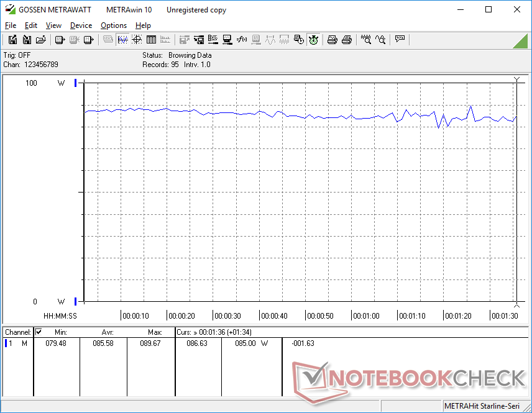Toggle the Y-t waveform graph view icon

coord(122,40)
